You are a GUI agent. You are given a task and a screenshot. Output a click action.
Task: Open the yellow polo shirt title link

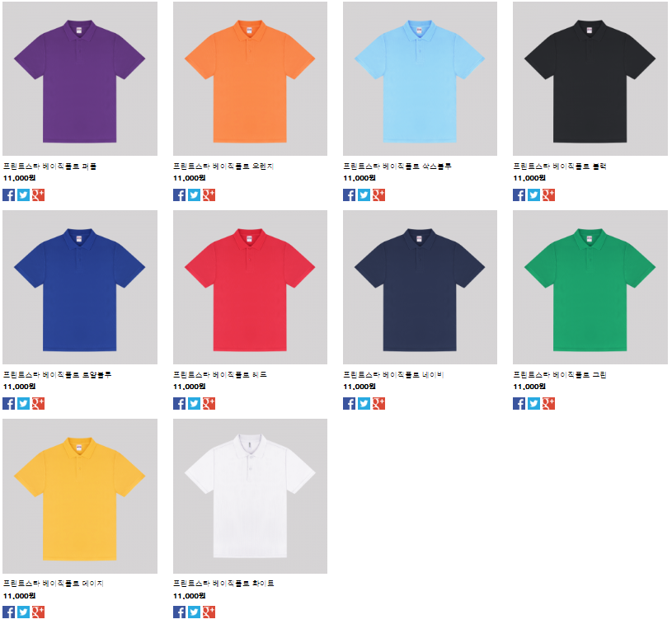point(53,584)
